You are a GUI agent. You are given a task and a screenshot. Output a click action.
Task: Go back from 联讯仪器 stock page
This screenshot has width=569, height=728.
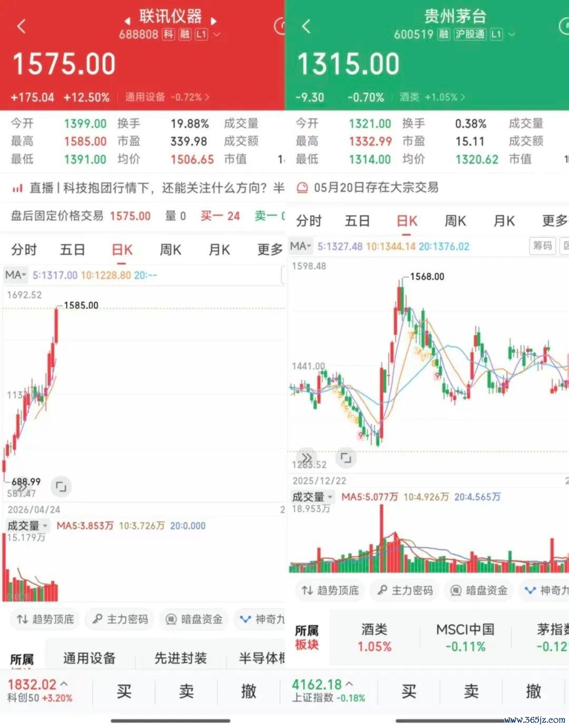click(21, 26)
